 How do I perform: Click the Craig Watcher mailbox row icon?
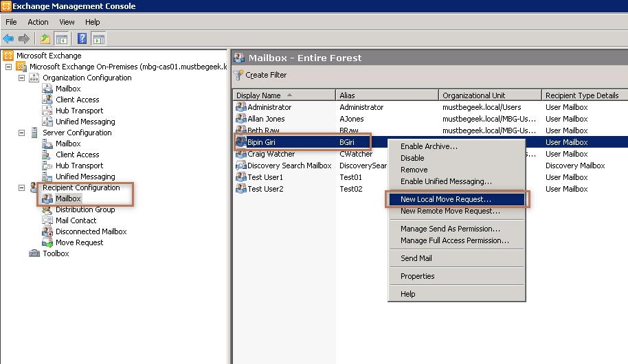(x=240, y=154)
